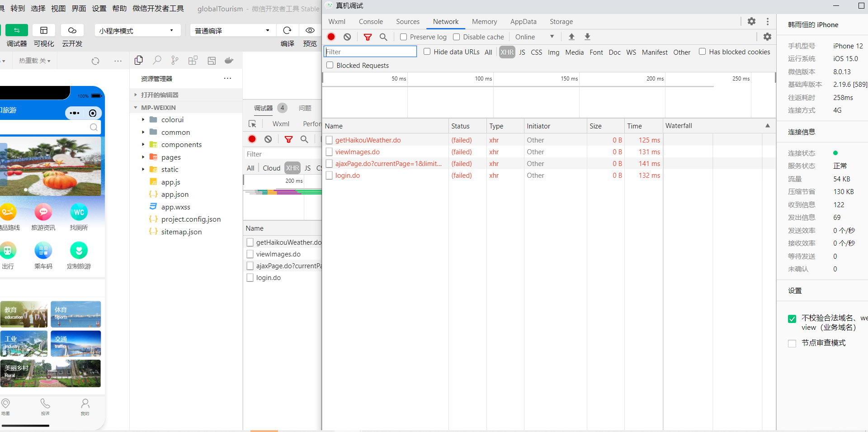Switch to the Sources tab
Image resolution: width=868 pixels, height=432 pixels.
(408, 22)
